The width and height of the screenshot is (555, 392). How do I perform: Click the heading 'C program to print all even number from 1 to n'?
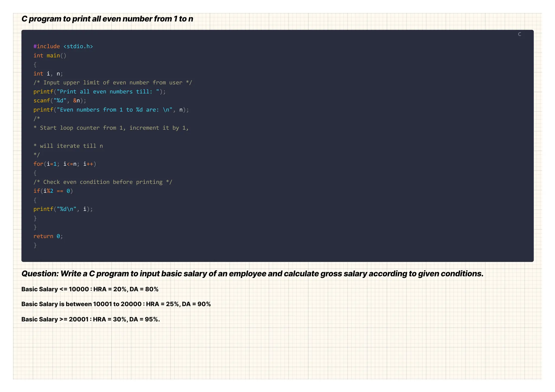107,19
